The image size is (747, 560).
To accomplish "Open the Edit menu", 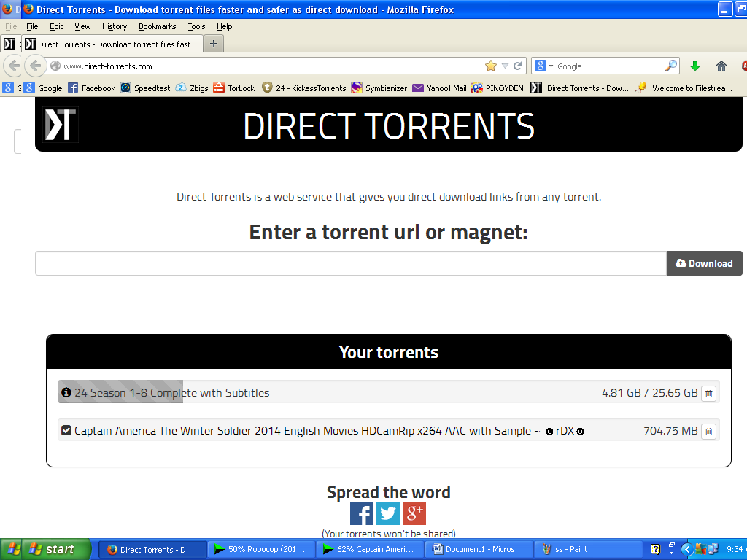I will 56,26.
